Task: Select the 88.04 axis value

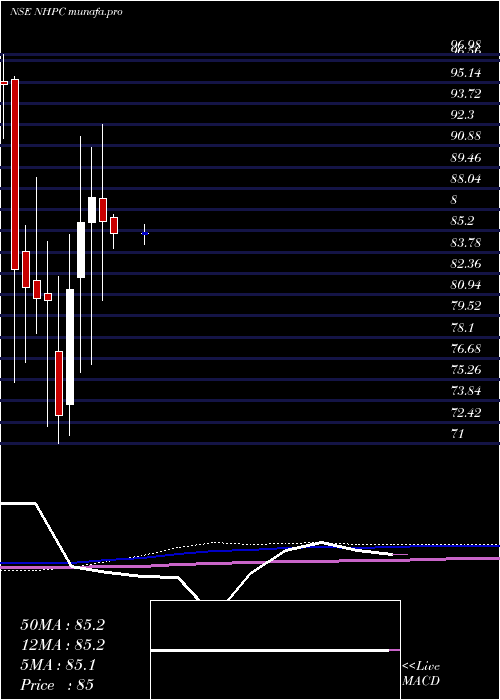Action: (x=466, y=179)
